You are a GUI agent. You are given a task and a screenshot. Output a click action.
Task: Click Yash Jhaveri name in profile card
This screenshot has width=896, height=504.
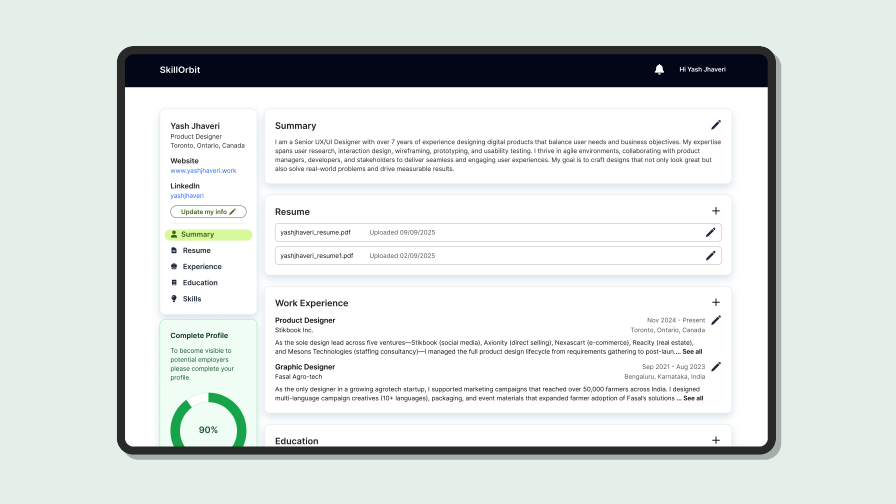(195, 126)
